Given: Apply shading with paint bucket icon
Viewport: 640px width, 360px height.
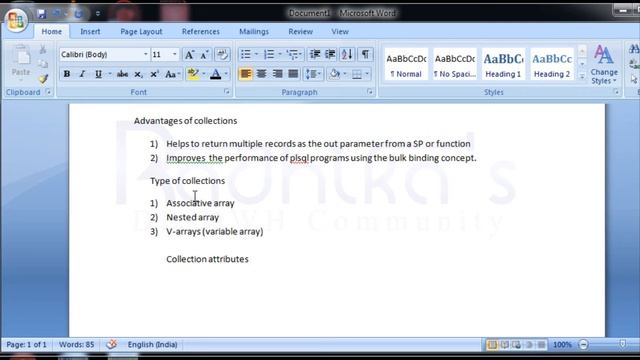Looking at the screenshot, I should coord(334,74).
